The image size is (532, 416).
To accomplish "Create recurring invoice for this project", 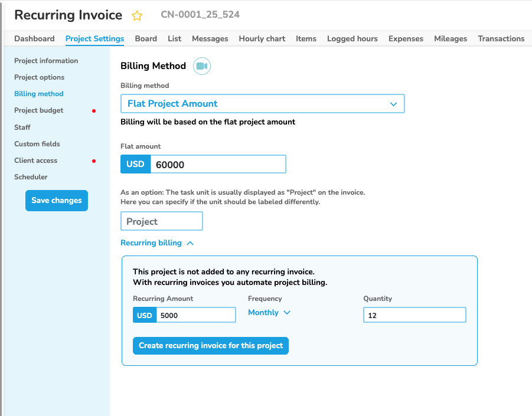I will tap(211, 345).
